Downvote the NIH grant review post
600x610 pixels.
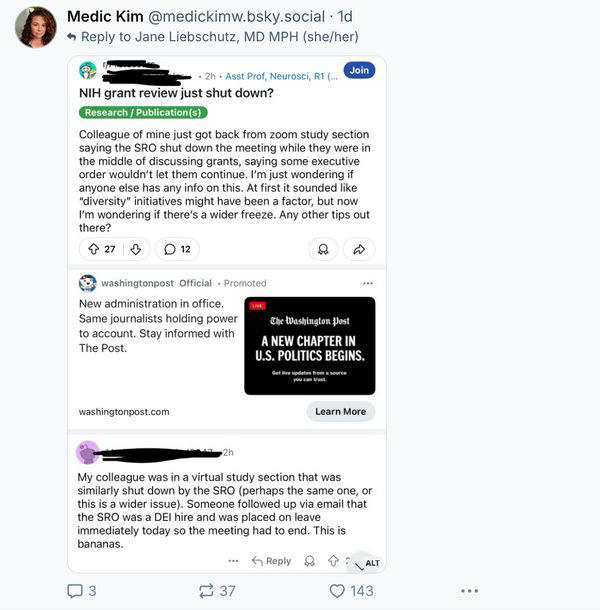135,249
